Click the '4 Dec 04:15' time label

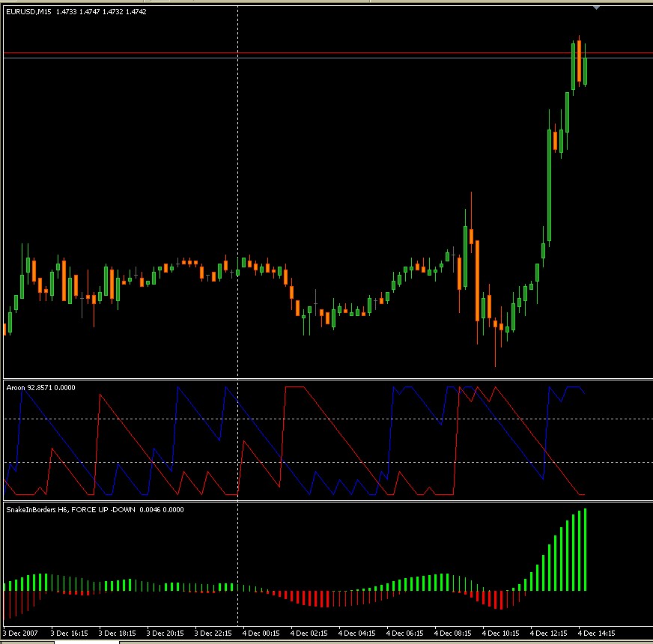(x=357, y=634)
